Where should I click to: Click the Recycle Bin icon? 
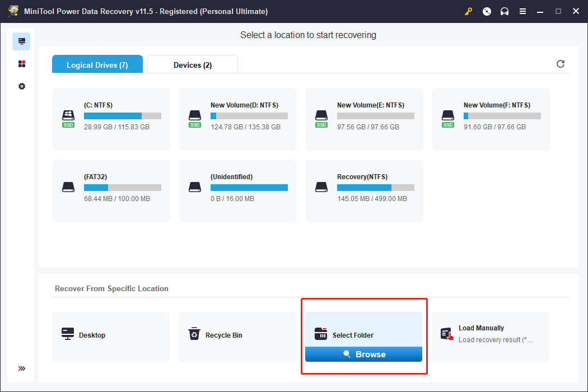194,334
